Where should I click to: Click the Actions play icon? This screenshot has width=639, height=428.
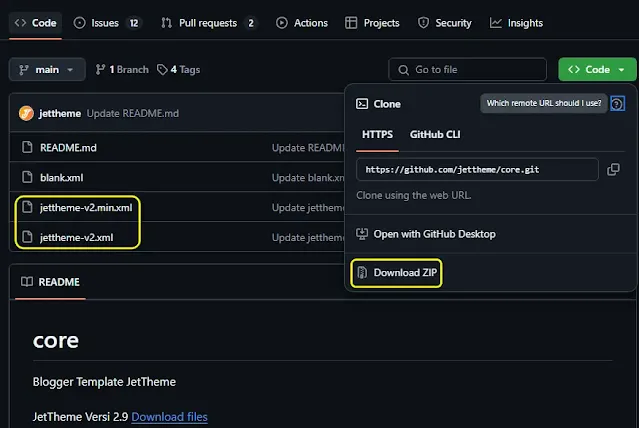[x=282, y=23]
